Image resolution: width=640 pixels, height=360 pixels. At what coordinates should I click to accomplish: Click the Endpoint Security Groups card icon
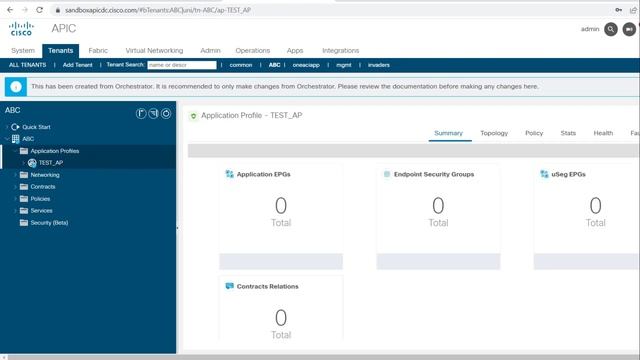pyautogui.click(x=387, y=174)
